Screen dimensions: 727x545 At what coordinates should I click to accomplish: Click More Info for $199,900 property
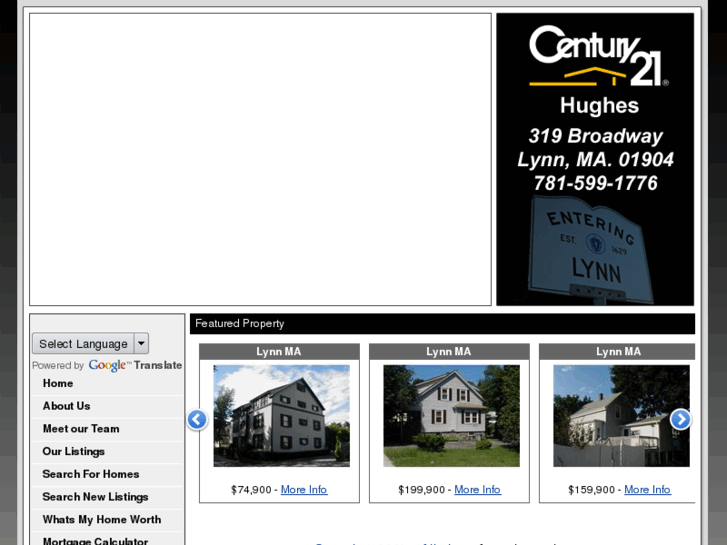[x=477, y=489]
